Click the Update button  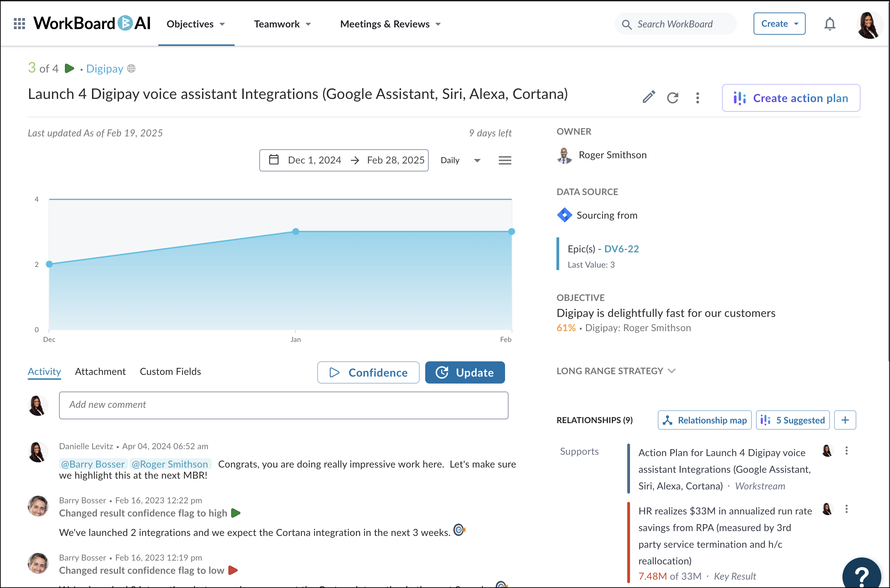(464, 372)
